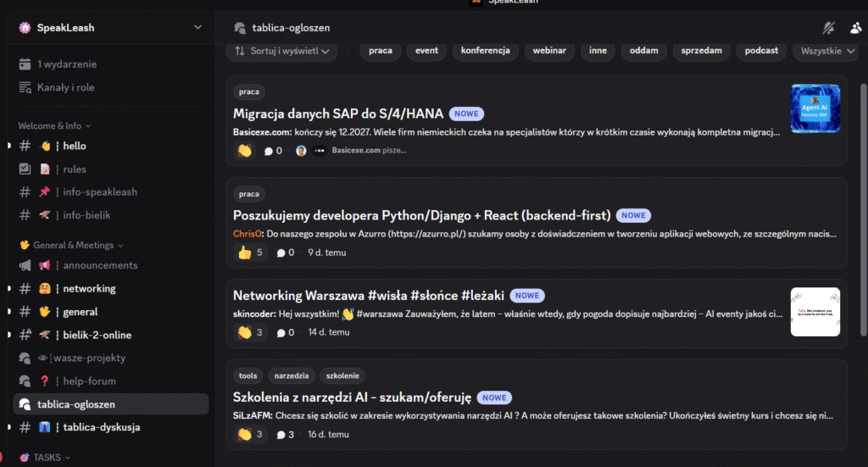This screenshot has width=868, height=467.
Task: Open the tablica-dyskusja channel
Action: [111, 427]
